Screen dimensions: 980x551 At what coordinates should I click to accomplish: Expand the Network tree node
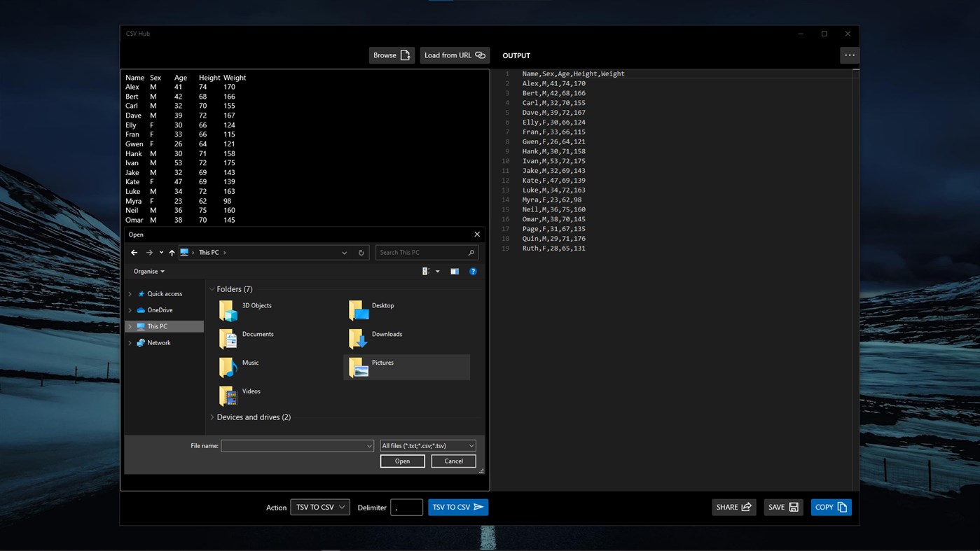tap(130, 343)
